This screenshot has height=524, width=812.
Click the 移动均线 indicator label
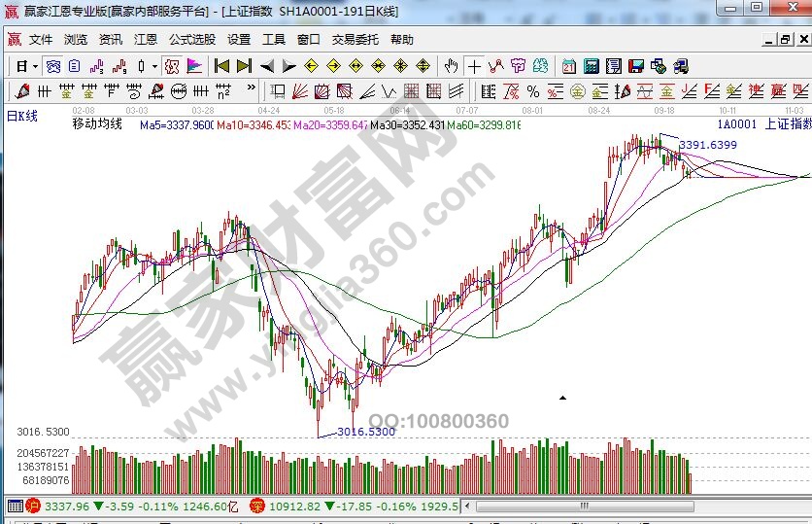pyautogui.click(x=97, y=125)
